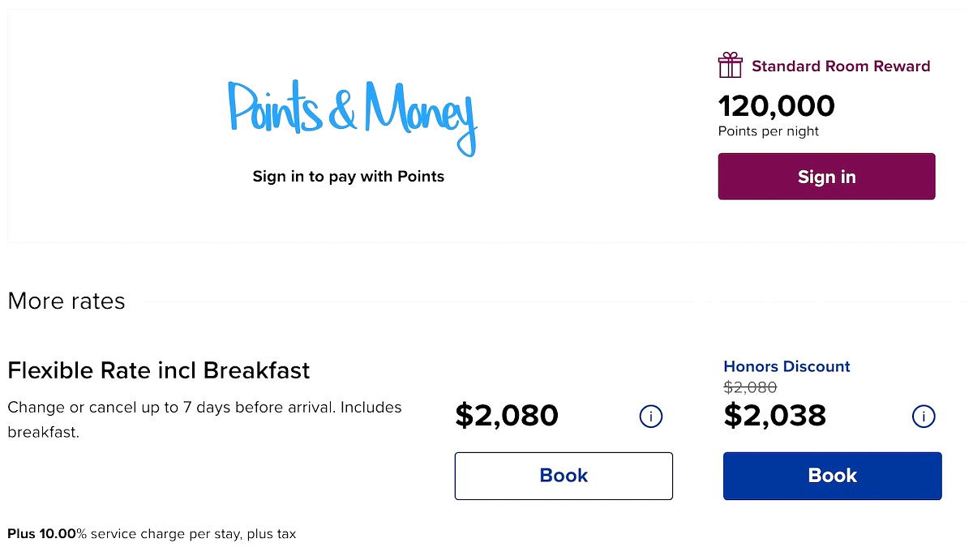Viewport: 973px width, 560px height.
Task: Click the bold $2,080 standard price
Action: click(x=507, y=416)
